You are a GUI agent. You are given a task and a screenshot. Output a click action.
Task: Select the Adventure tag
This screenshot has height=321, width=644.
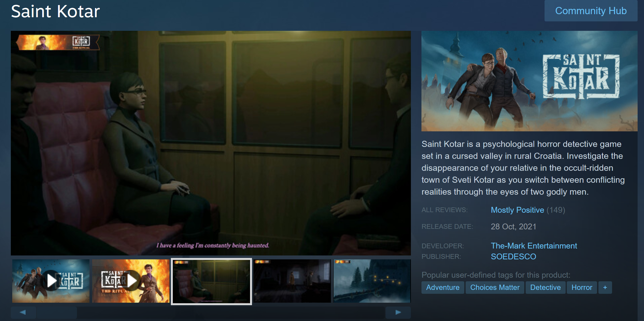tap(443, 287)
